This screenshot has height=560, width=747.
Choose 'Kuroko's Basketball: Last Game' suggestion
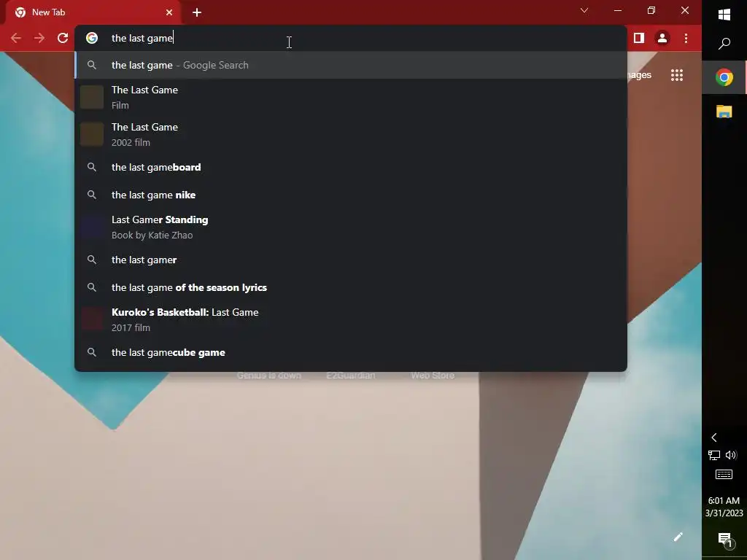point(351,319)
